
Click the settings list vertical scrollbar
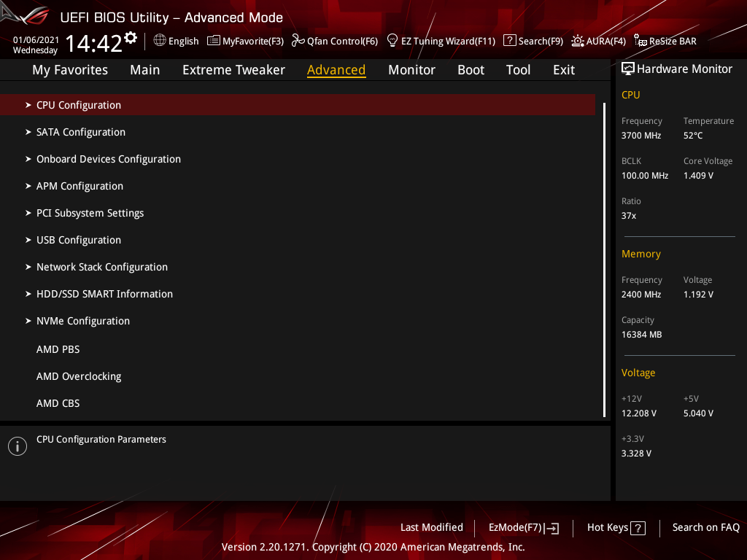pos(604,260)
